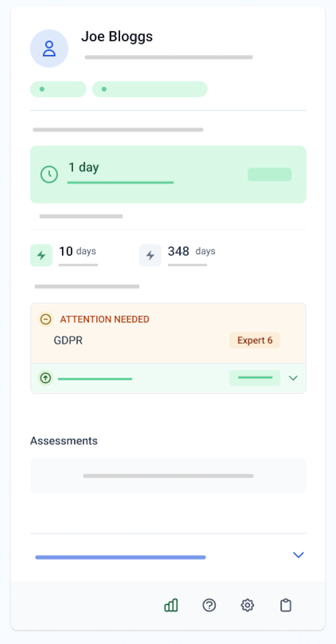Click the minus circle Attention Needed icon
This screenshot has height=644, width=336.
[46, 319]
